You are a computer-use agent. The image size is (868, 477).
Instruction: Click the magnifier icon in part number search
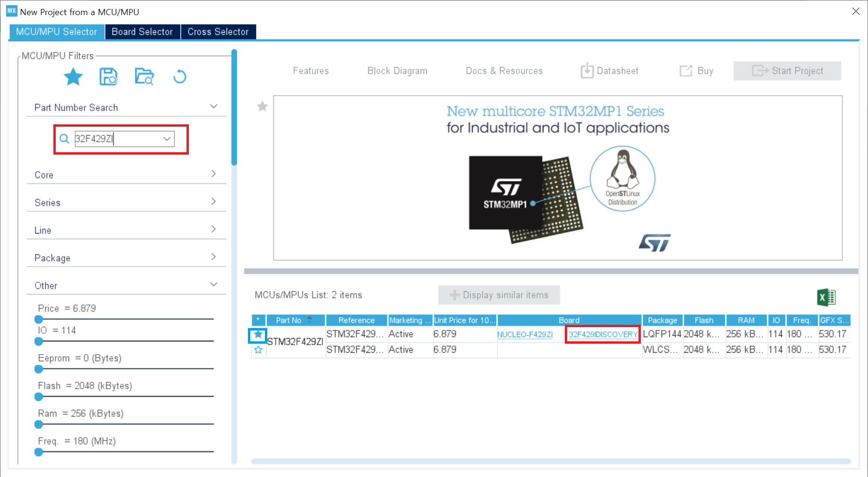[64, 139]
